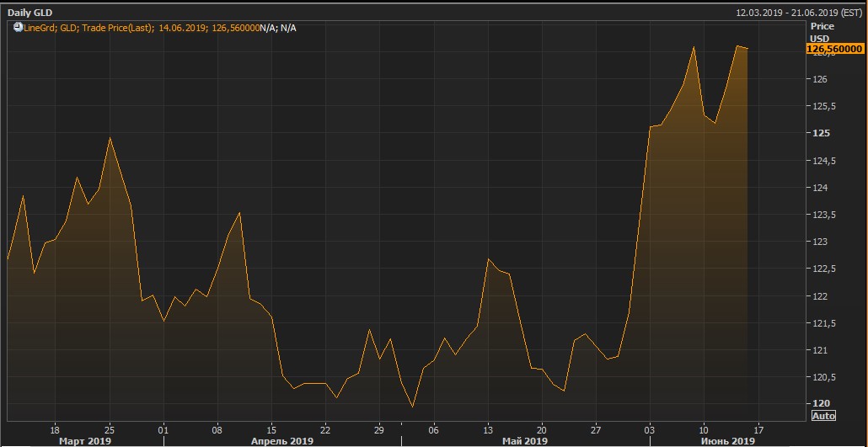Click the 03 date tick in June
The width and height of the screenshot is (868, 447).
pos(651,429)
